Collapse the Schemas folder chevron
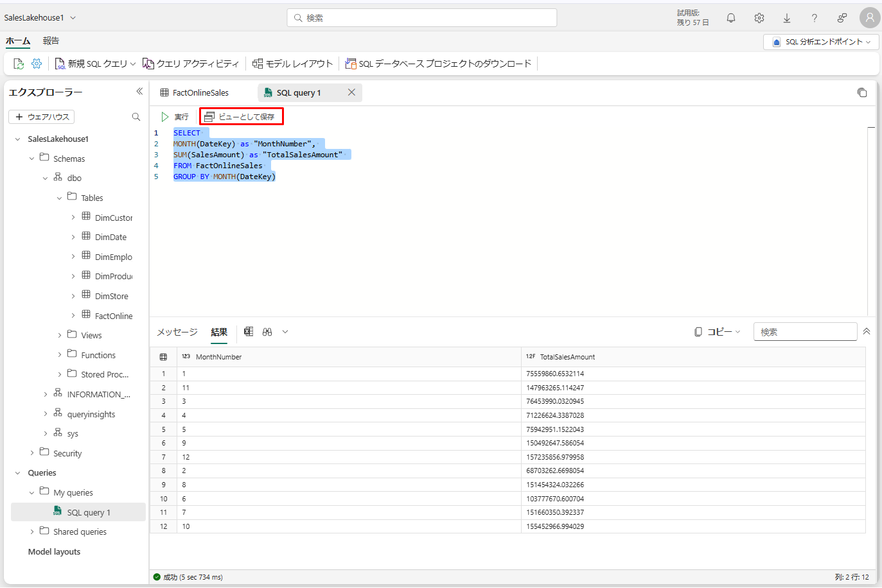 click(x=31, y=159)
